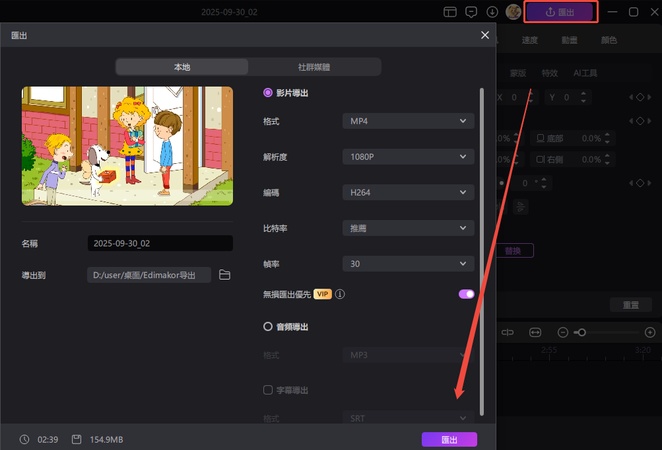Open the feedback message icon in title bar
This screenshot has height=450, width=662.
pos(471,12)
